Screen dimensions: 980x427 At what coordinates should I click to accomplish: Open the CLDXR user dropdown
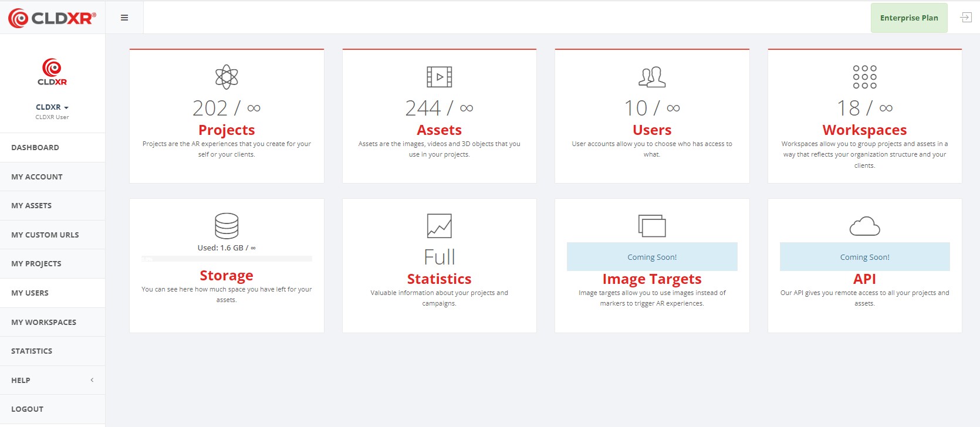(52, 107)
